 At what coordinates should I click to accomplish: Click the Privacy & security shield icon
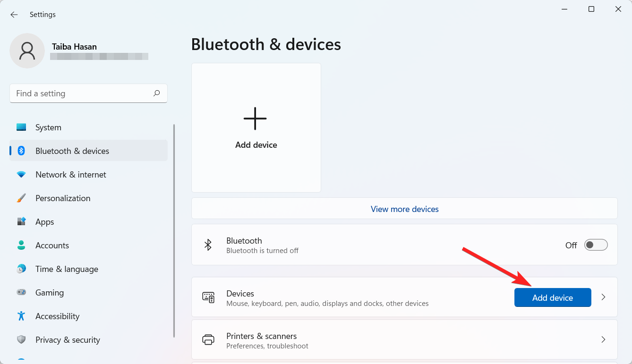(21, 340)
